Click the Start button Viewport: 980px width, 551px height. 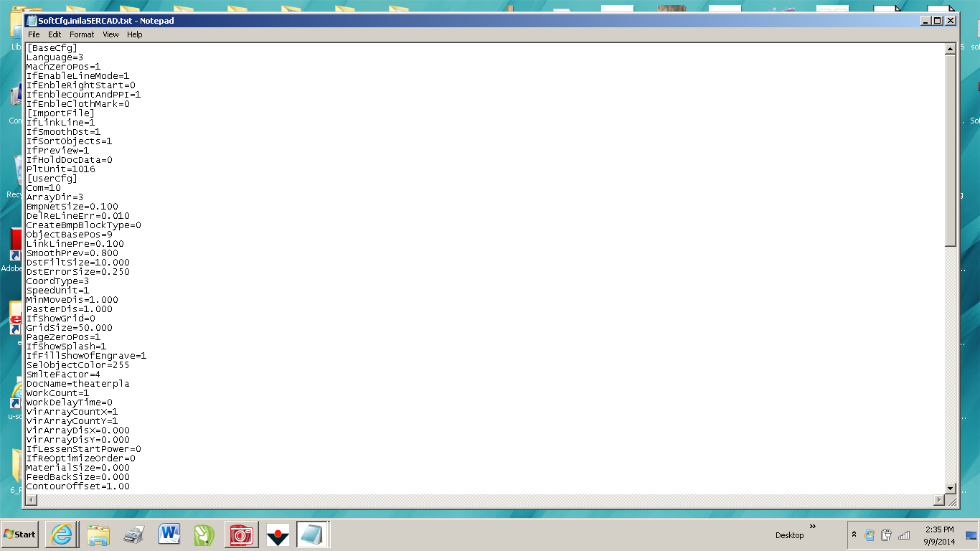pyautogui.click(x=20, y=534)
